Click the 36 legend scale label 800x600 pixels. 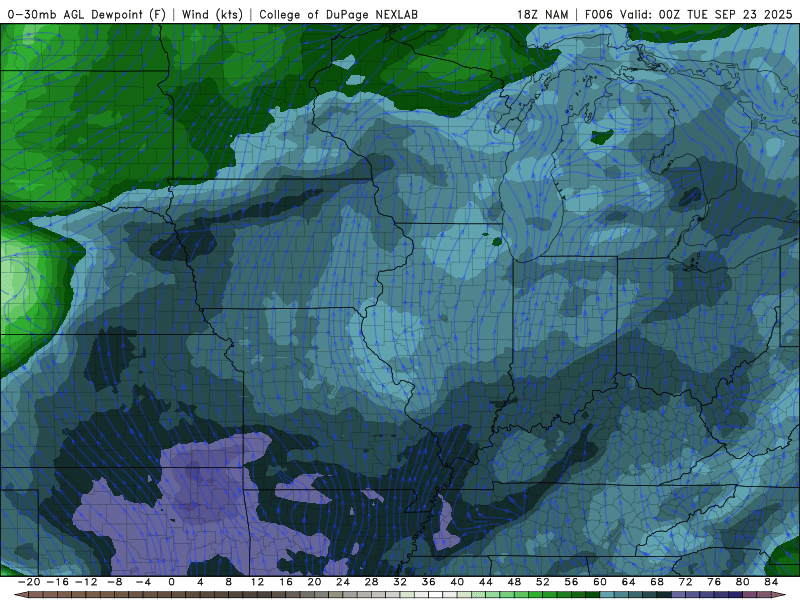coord(429,582)
